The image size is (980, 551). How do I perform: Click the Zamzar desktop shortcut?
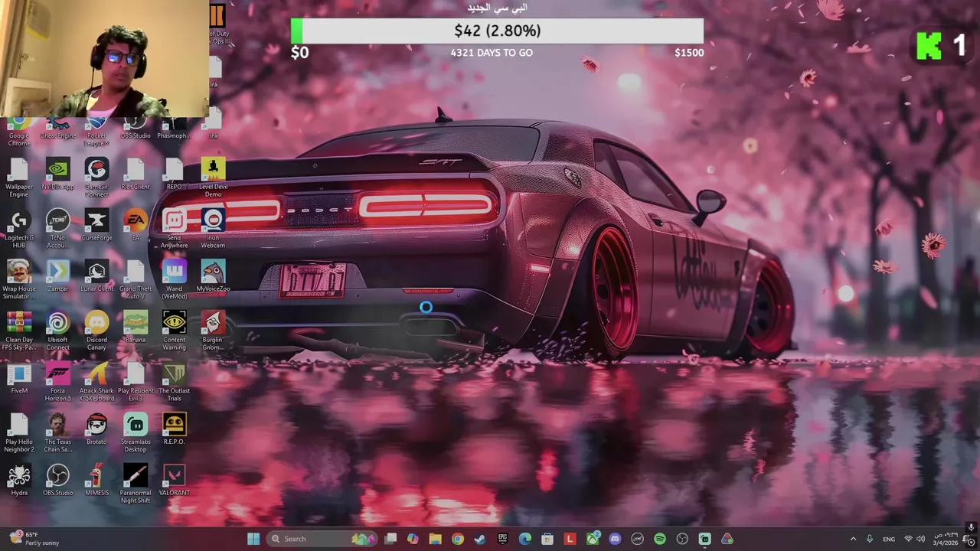[x=57, y=277]
